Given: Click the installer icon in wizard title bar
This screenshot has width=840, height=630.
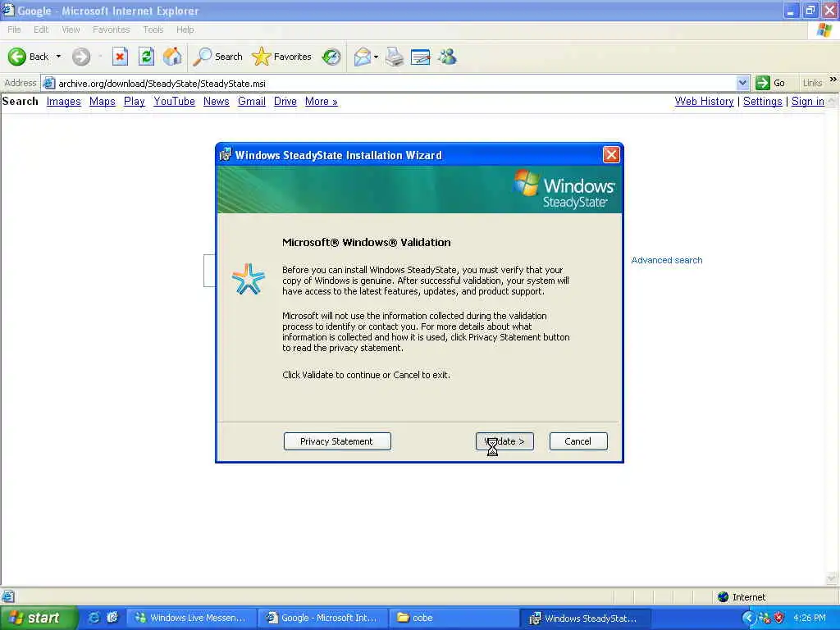Looking at the screenshot, I should click(226, 155).
